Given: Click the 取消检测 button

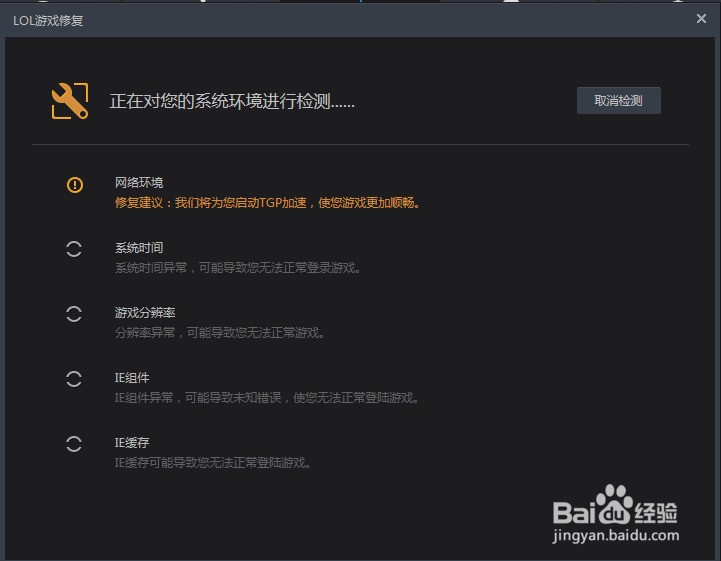Looking at the screenshot, I should pyautogui.click(x=618, y=100).
